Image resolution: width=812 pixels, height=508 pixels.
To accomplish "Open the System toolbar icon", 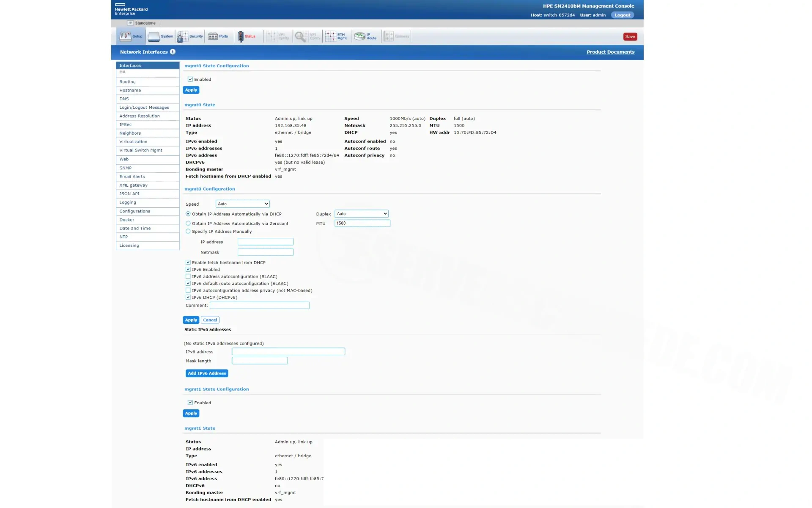I will 154,37.
